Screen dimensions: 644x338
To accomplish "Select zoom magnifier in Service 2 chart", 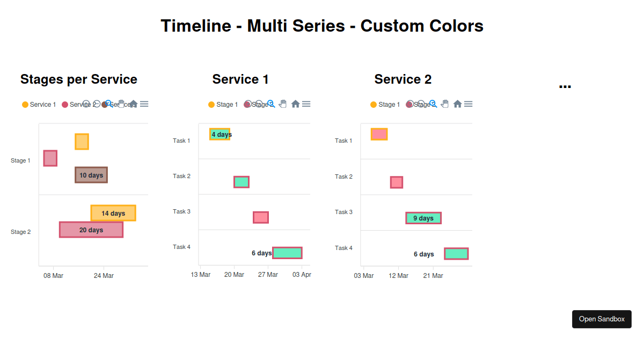I will 433,104.
